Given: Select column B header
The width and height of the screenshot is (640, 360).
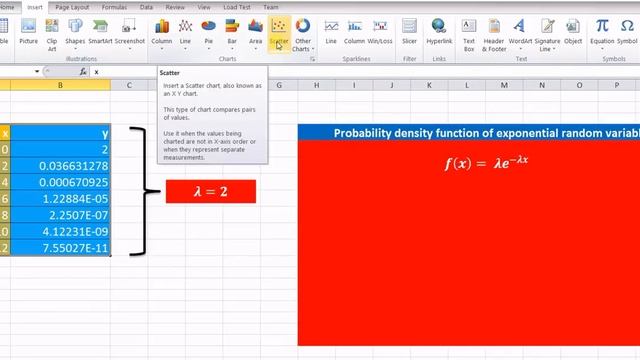Looking at the screenshot, I should pos(60,85).
